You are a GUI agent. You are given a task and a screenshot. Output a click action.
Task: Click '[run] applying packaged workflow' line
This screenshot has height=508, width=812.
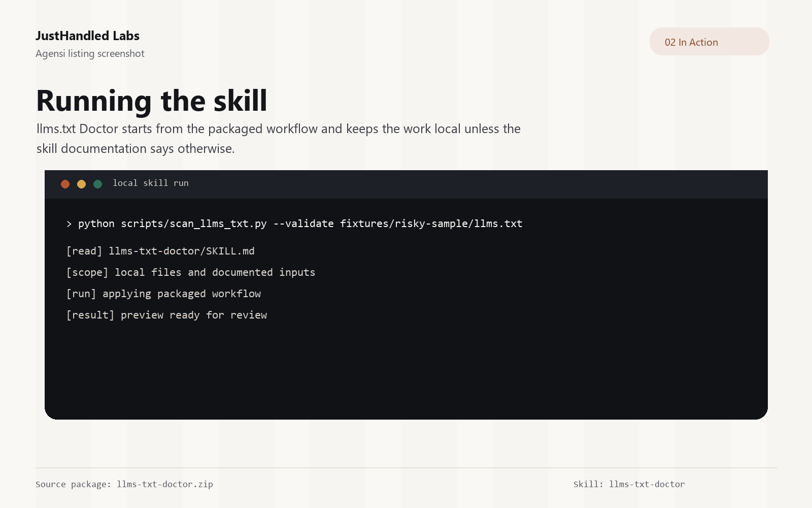point(163,294)
